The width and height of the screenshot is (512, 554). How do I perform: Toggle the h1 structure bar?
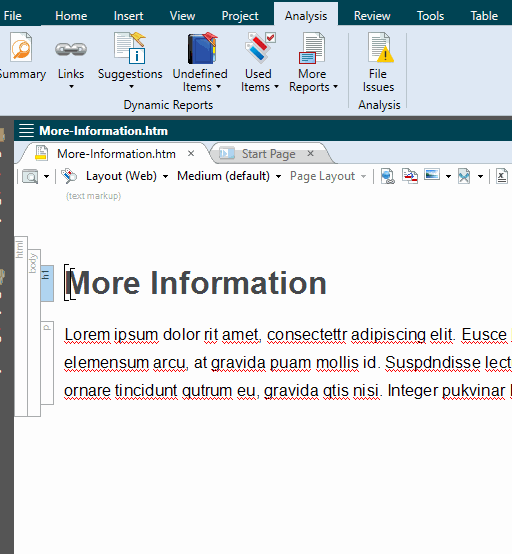[x=47, y=283]
